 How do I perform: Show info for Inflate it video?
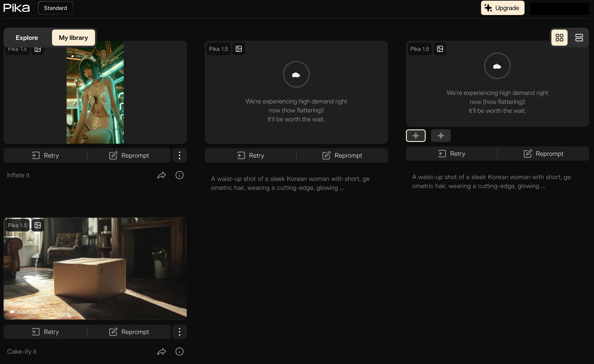pyautogui.click(x=179, y=175)
